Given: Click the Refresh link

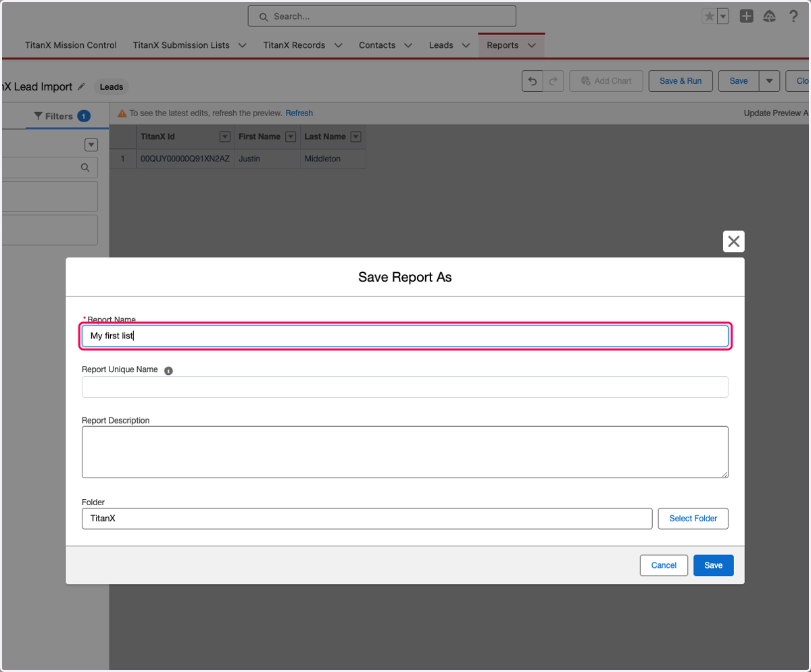Looking at the screenshot, I should pyautogui.click(x=299, y=113).
